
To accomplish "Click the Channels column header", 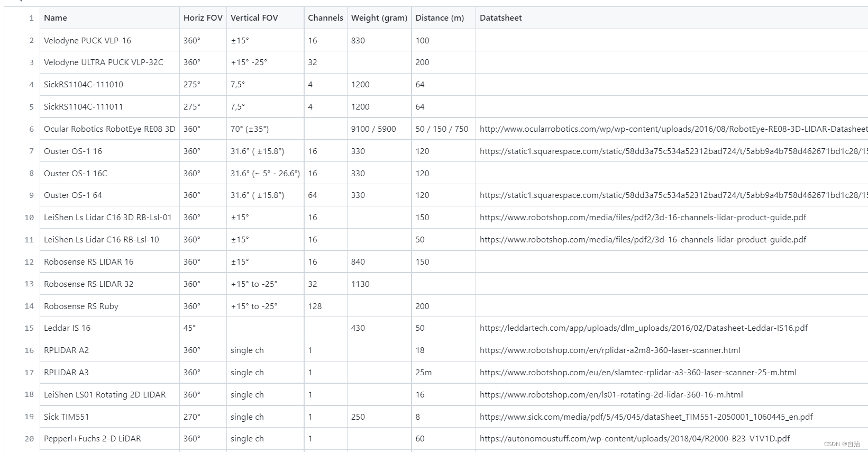I will point(325,18).
